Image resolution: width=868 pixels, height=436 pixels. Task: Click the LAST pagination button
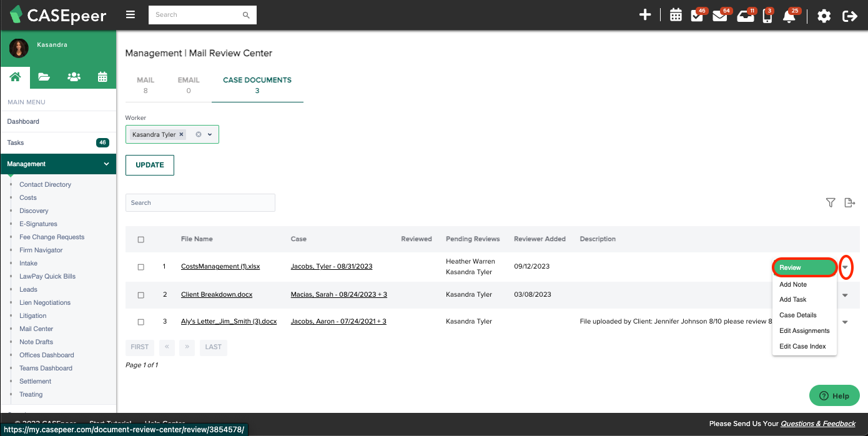tap(214, 347)
